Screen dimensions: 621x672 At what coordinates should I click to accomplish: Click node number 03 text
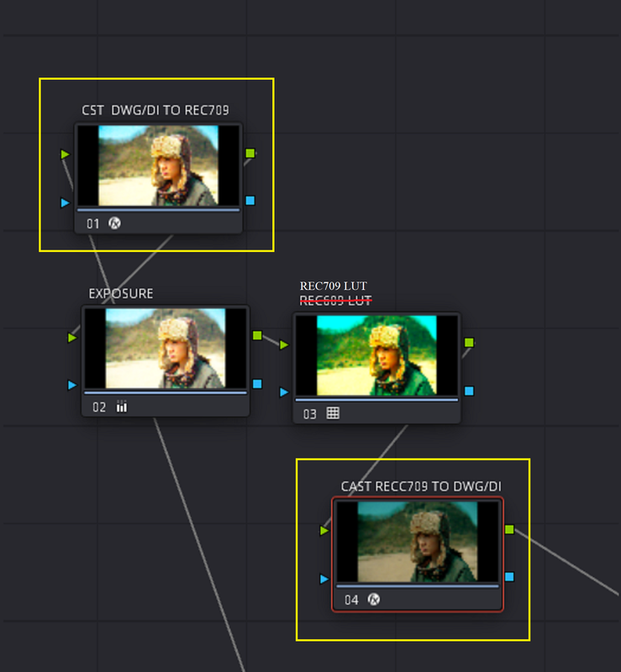(310, 414)
